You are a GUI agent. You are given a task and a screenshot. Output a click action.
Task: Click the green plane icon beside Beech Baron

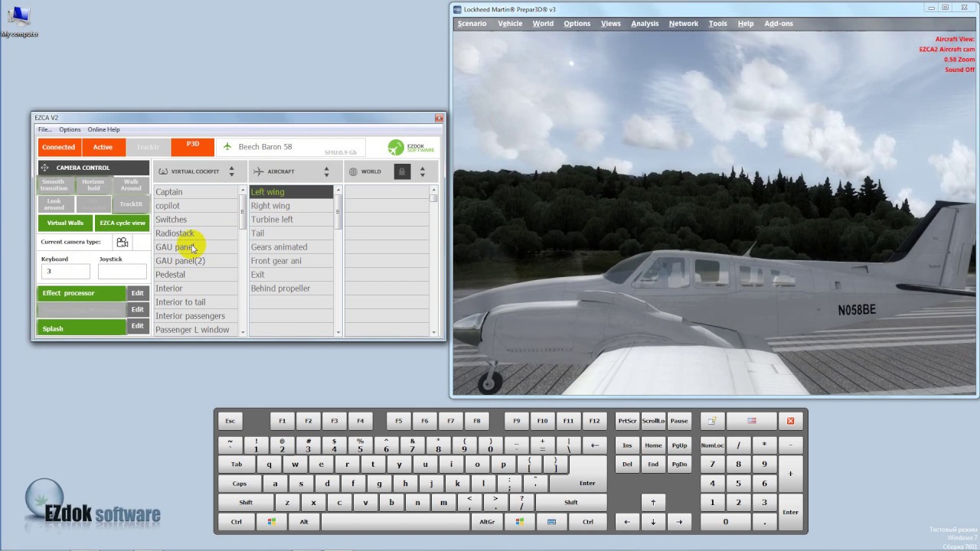click(227, 146)
